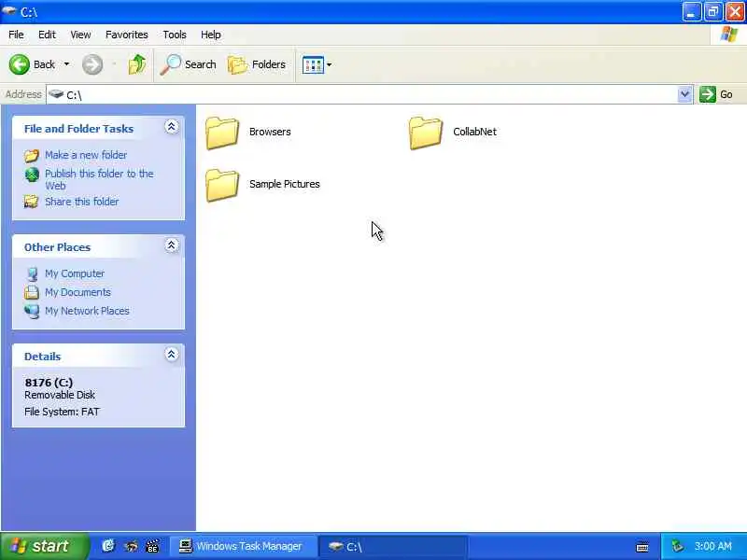The height and width of the screenshot is (560, 747).
Task: Open the Back history dropdown arrow
Action: pyautogui.click(x=66, y=64)
